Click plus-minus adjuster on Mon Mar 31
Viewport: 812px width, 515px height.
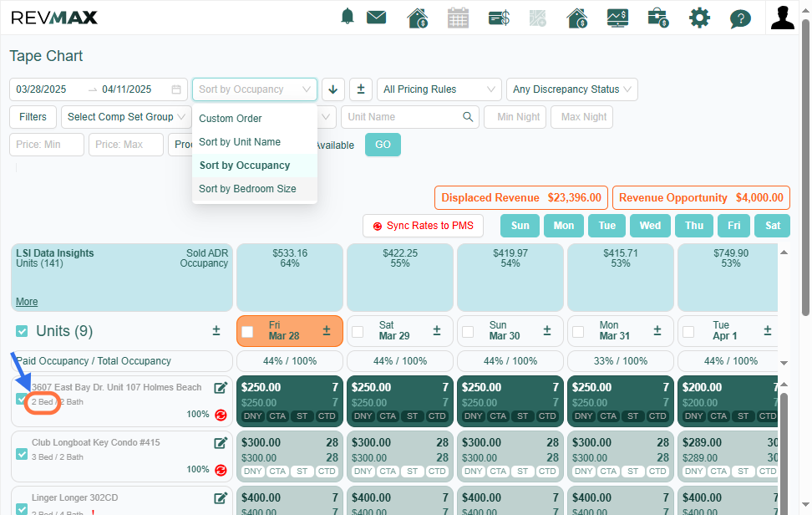click(657, 330)
